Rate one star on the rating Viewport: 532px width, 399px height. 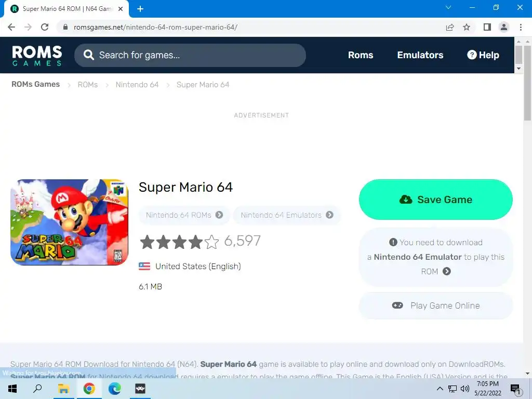[x=147, y=242]
